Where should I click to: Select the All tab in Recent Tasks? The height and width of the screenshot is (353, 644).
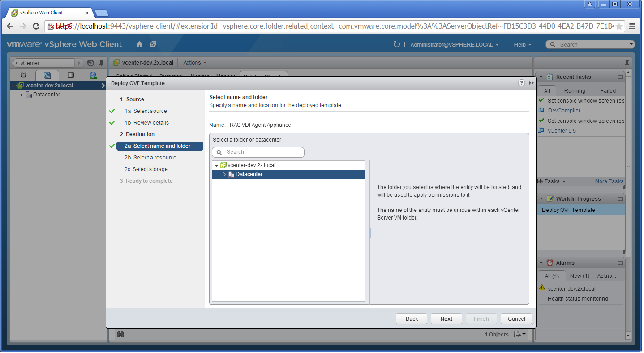[x=547, y=91]
